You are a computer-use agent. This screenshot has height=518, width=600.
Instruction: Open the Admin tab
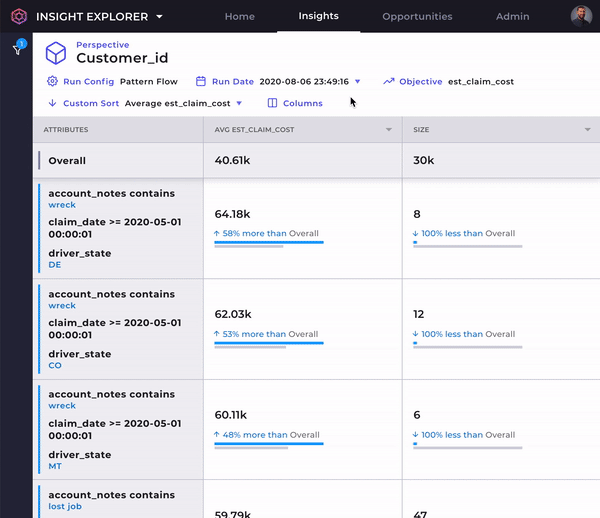512,16
